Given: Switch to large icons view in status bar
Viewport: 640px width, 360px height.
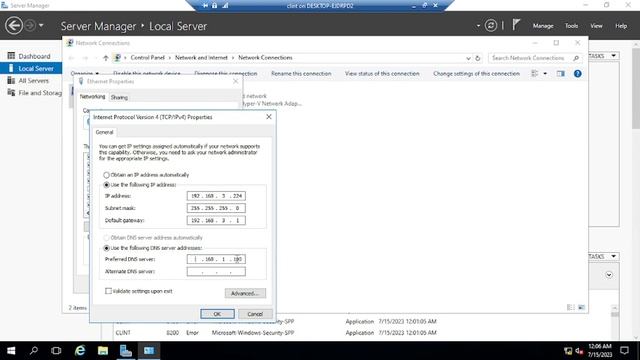Looking at the screenshot, I should 581,307.
